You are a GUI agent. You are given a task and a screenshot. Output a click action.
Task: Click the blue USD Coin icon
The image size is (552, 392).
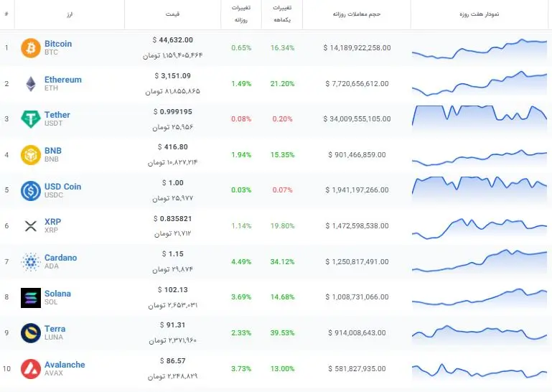[31, 190]
